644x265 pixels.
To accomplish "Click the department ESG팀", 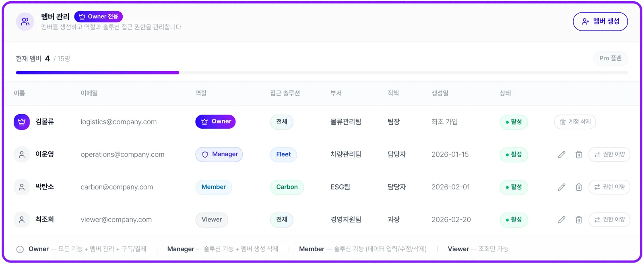I will [x=340, y=187].
